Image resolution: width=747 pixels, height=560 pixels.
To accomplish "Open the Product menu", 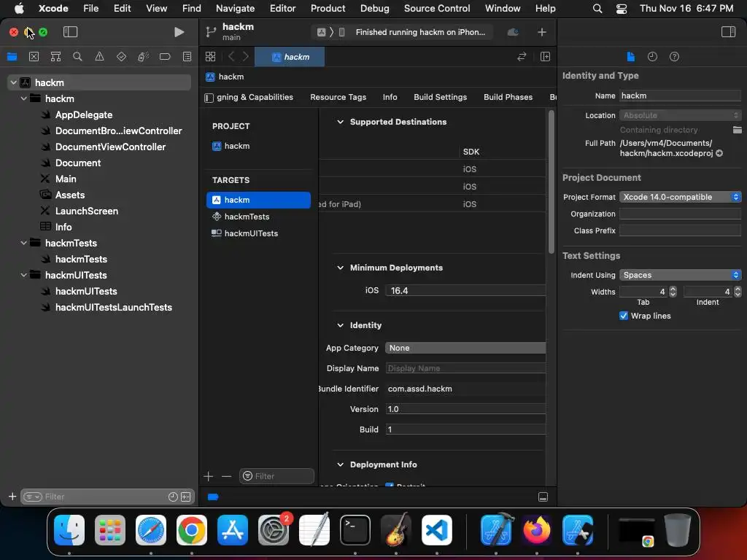I will click(x=328, y=8).
